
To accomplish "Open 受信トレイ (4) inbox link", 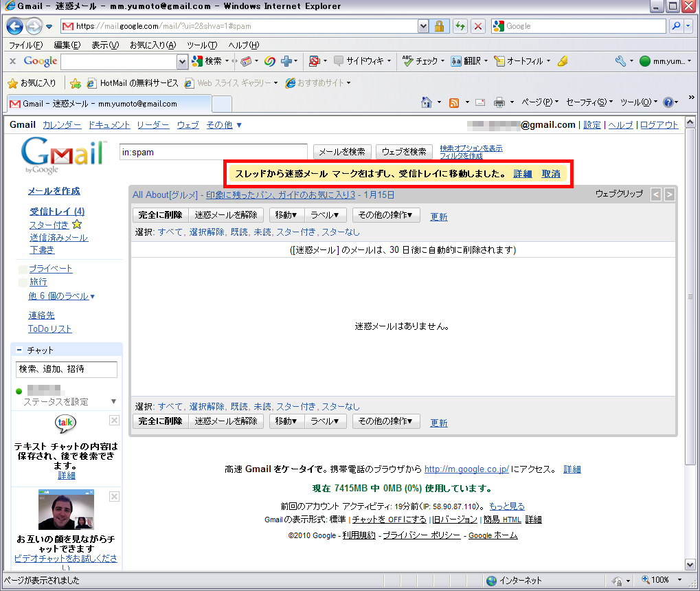I will [57, 211].
